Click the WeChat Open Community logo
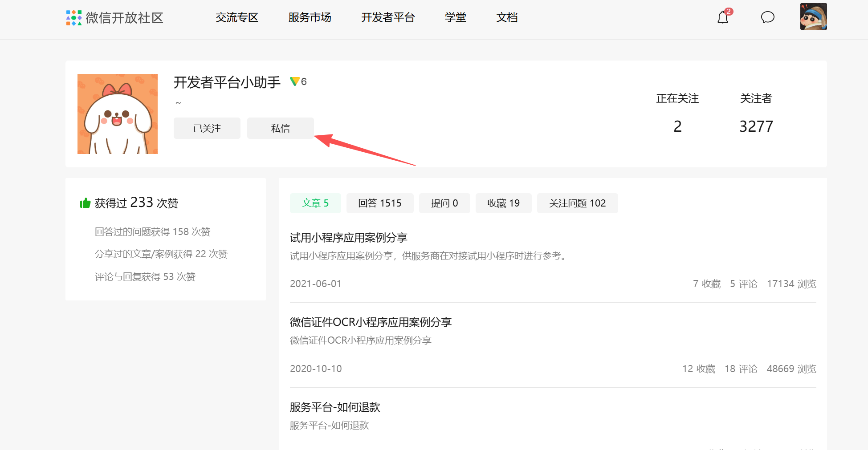 pyautogui.click(x=114, y=18)
